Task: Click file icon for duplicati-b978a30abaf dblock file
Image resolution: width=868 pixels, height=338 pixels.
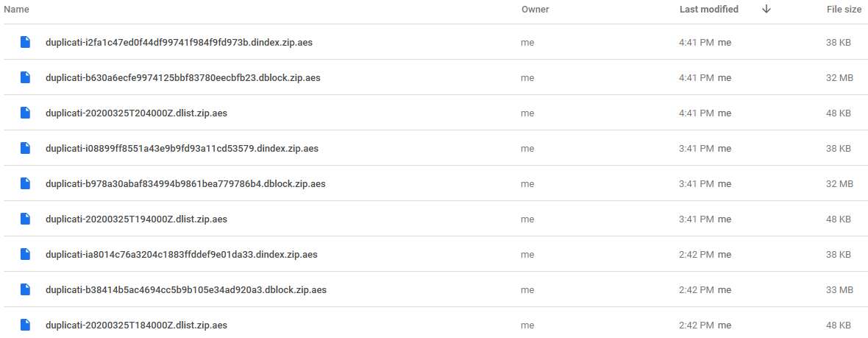Action: [x=25, y=183]
